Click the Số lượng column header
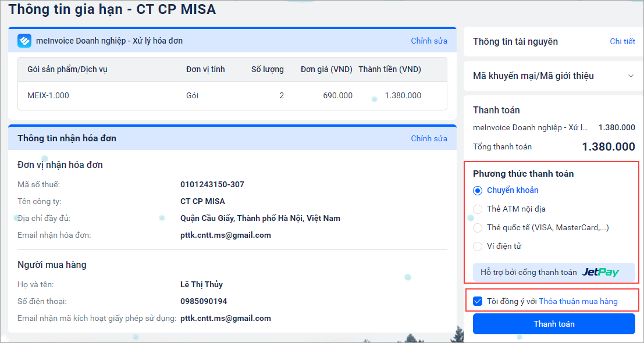This screenshot has width=644, height=343. pyautogui.click(x=268, y=69)
